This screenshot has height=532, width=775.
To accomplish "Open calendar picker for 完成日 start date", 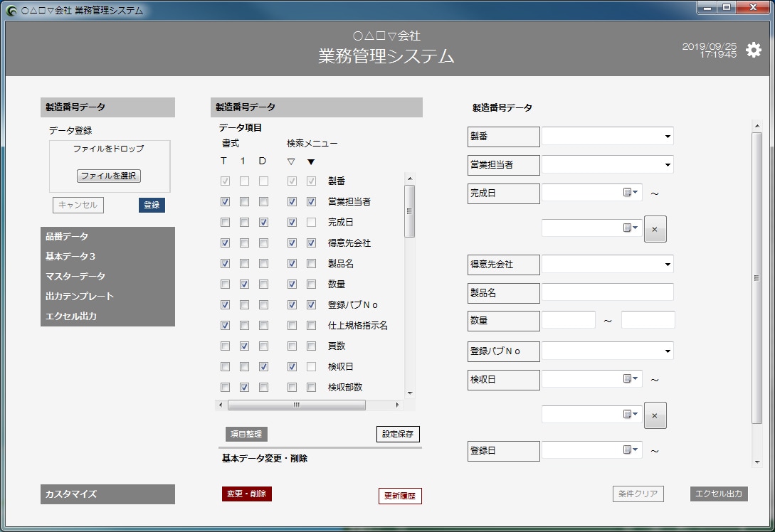I will [630, 193].
